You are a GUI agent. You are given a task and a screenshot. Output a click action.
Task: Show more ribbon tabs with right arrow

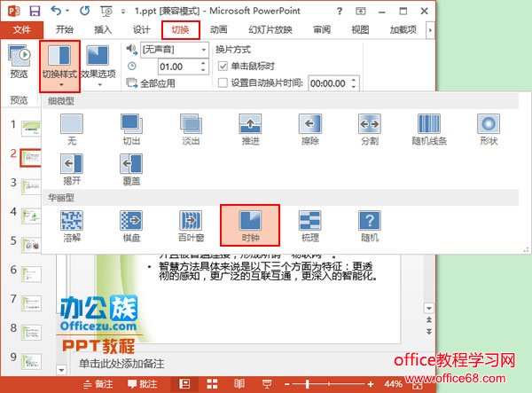(430, 30)
